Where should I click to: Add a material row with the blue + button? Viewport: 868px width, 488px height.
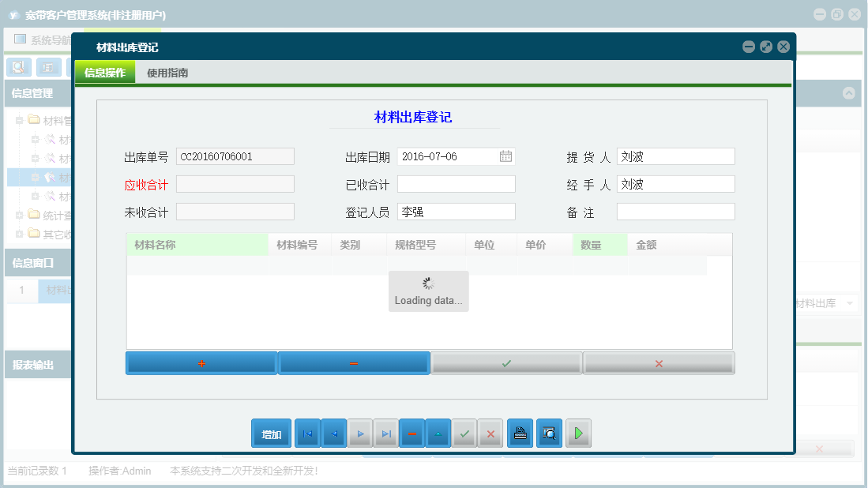pos(201,362)
